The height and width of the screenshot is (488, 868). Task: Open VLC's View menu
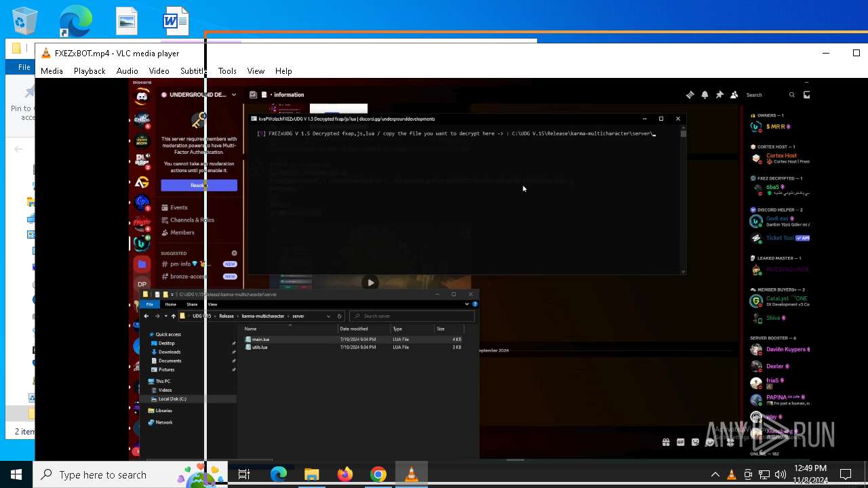coord(256,70)
